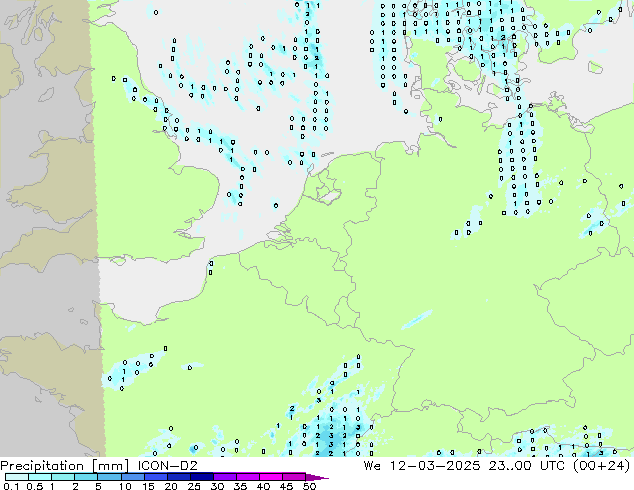Click the 25–30 mm dark blue swatch
The image size is (634, 490).
pyautogui.click(x=201, y=477)
